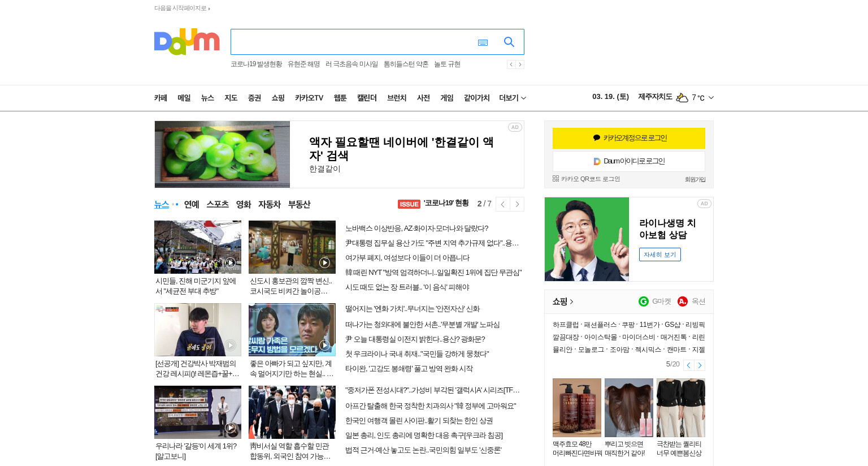Open the on-screen keyboard icon in search box

coord(483,42)
